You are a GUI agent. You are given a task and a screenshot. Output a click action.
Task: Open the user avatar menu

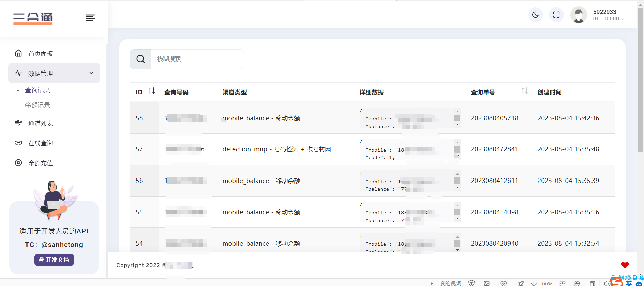(579, 15)
